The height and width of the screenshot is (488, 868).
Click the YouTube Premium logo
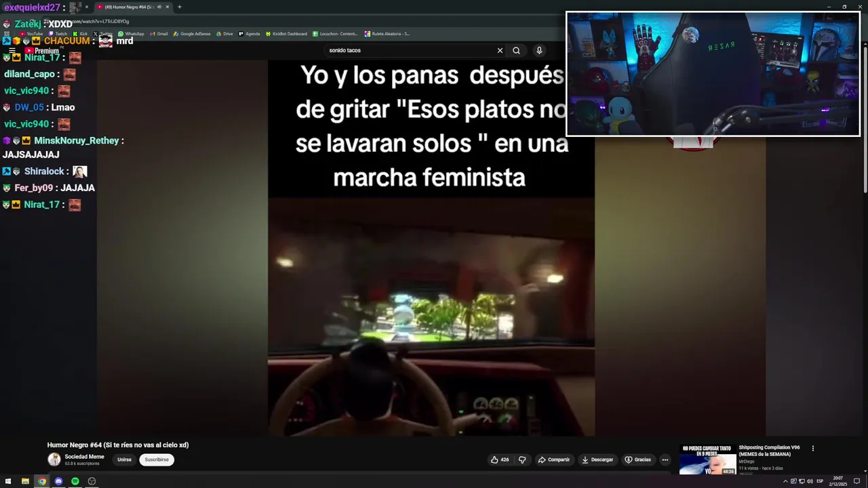(x=42, y=51)
